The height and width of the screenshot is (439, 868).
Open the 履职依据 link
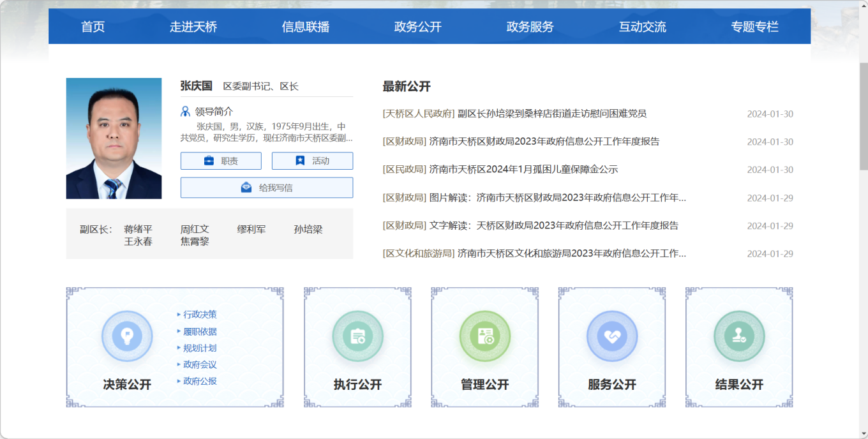[200, 331]
